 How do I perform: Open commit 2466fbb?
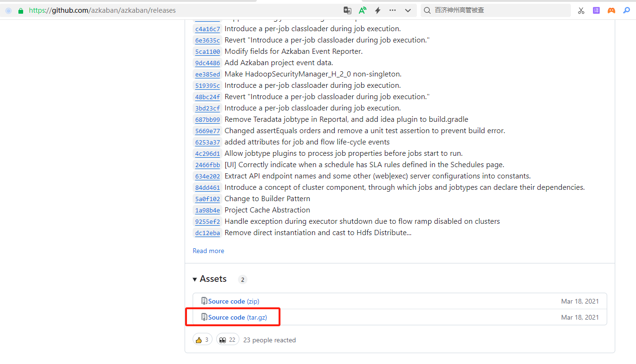tap(208, 165)
